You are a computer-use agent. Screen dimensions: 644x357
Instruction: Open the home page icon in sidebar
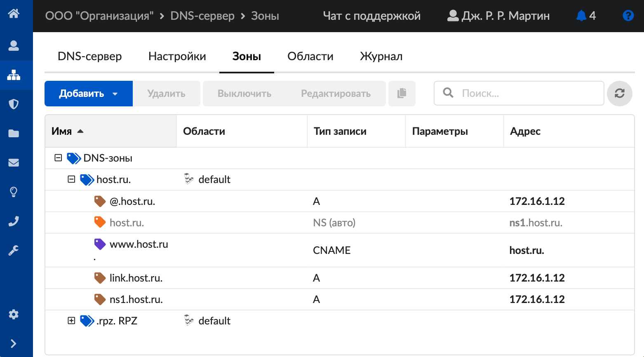tap(14, 14)
